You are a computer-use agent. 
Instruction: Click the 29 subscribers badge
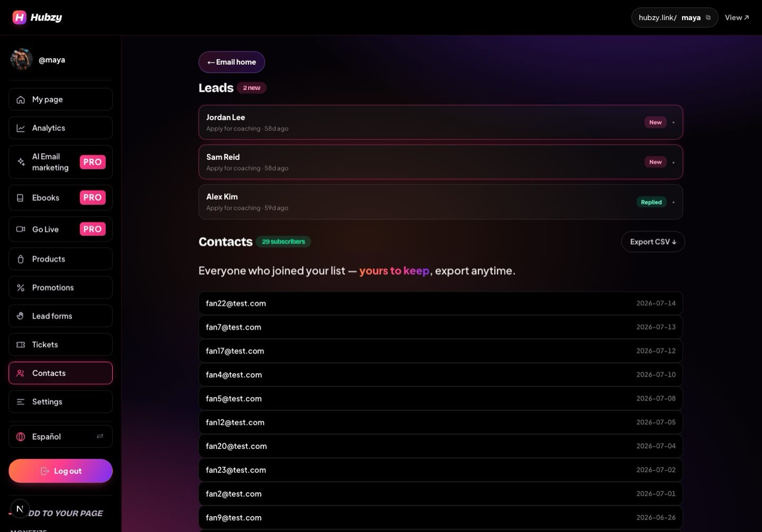284,242
